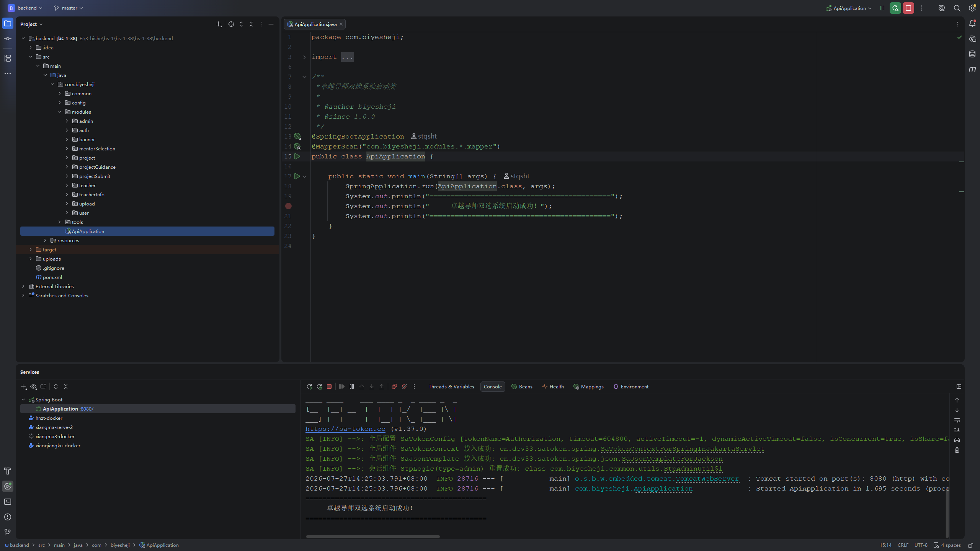Switch to Threads & Variables tab
980x551 pixels.
451,387
